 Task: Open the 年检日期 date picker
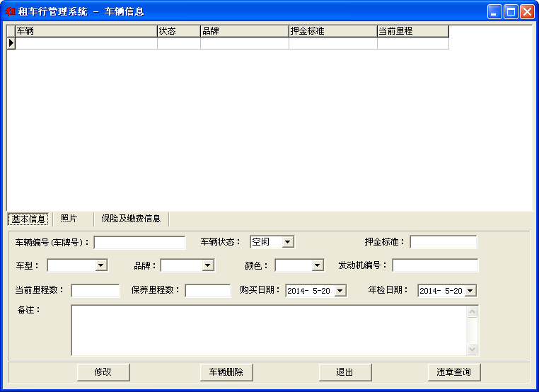tap(470, 291)
